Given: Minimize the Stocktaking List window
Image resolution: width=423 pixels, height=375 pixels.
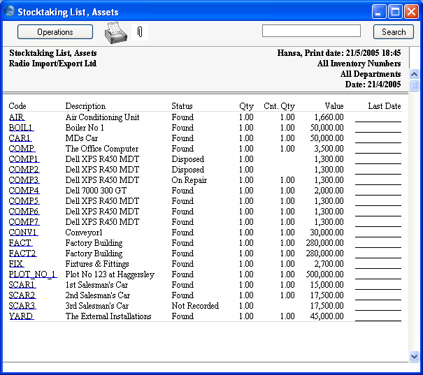Looking at the screenshot, I should pyautogui.click(x=379, y=12).
